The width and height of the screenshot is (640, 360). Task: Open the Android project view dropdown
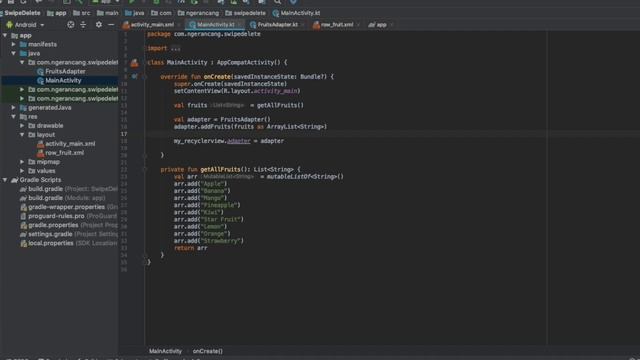25,25
